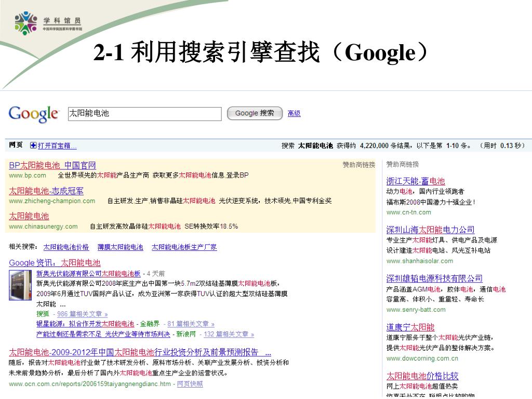Click the 学科馆员 logo at top left

coord(48,23)
